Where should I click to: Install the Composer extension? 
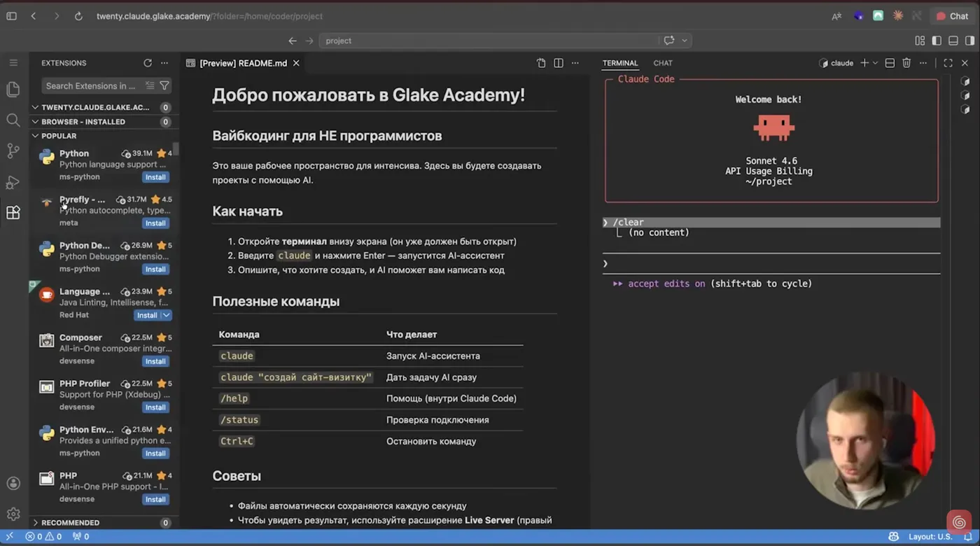tap(155, 361)
